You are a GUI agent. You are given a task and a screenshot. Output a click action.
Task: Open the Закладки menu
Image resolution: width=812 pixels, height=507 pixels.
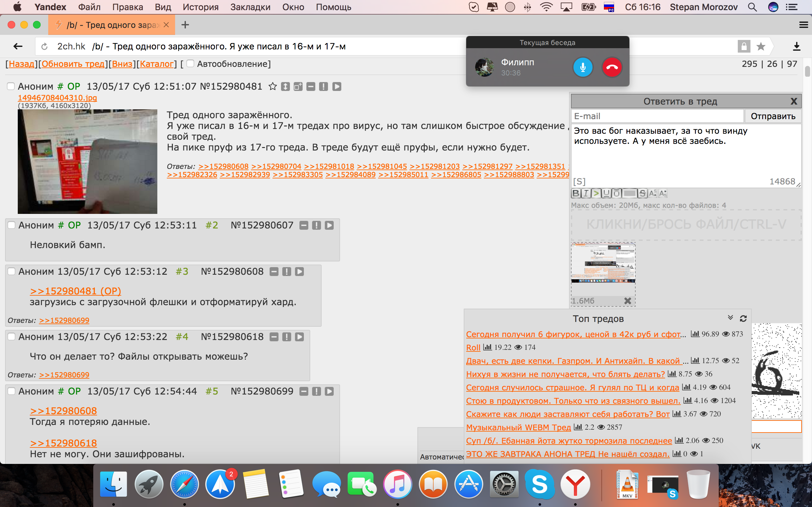(x=250, y=7)
